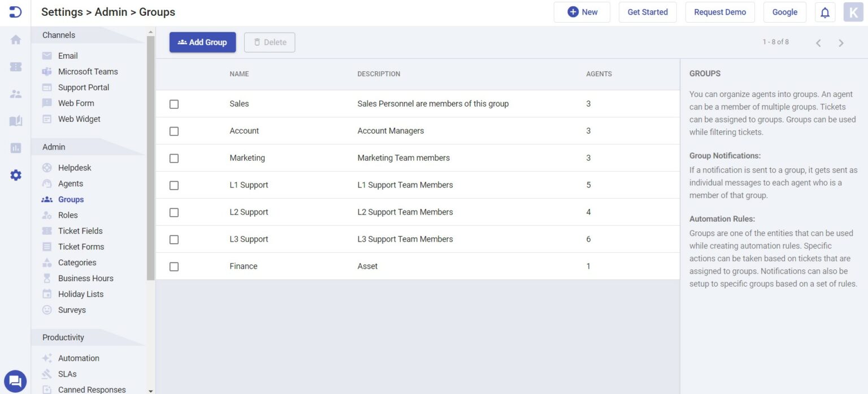This screenshot has height=394, width=868.
Task: Open the notification bell
Action: click(x=824, y=12)
